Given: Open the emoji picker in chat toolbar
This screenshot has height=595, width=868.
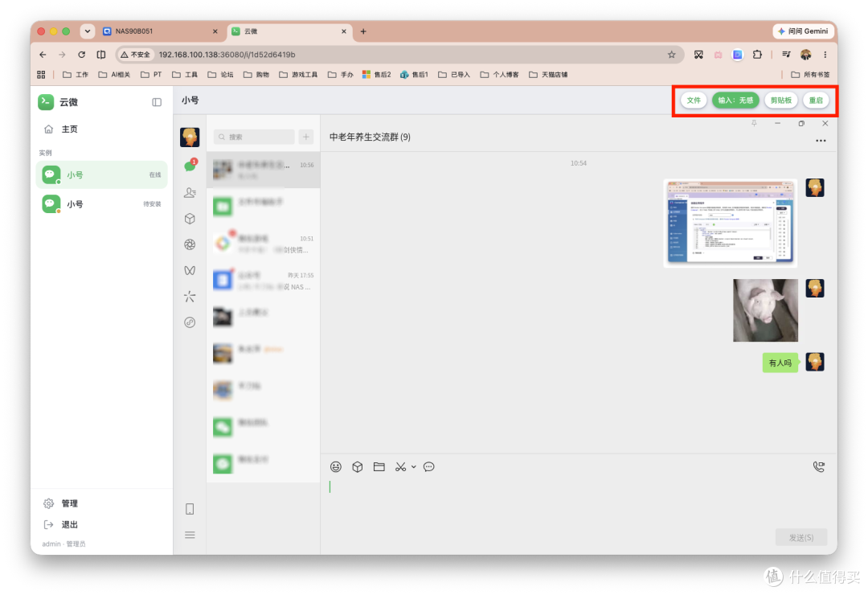Looking at the screenshot, I should tap(336, 467).
